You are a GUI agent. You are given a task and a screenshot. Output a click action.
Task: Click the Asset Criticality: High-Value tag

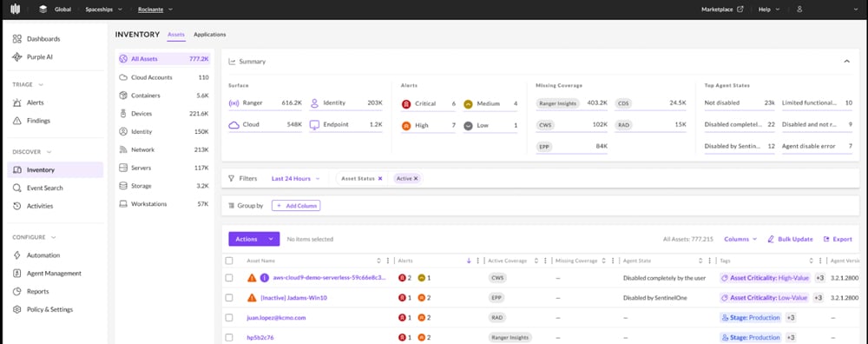pos(765,277)
